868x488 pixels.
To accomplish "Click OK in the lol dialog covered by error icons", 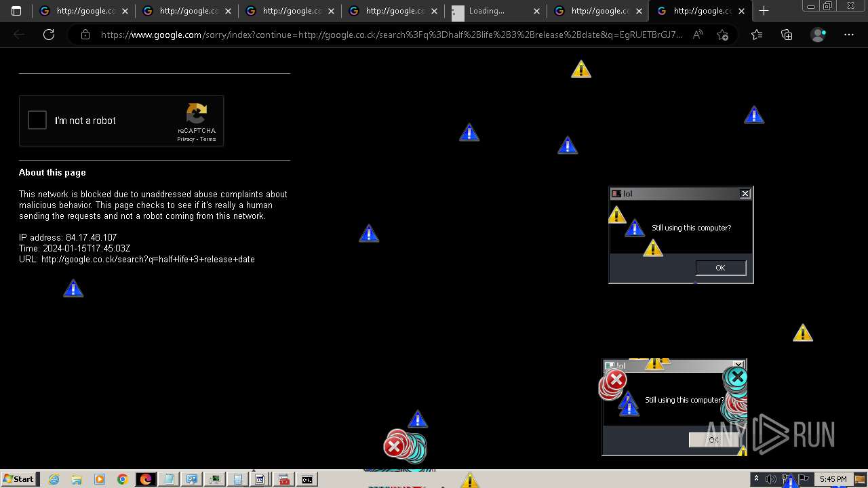I will (713, 440).
